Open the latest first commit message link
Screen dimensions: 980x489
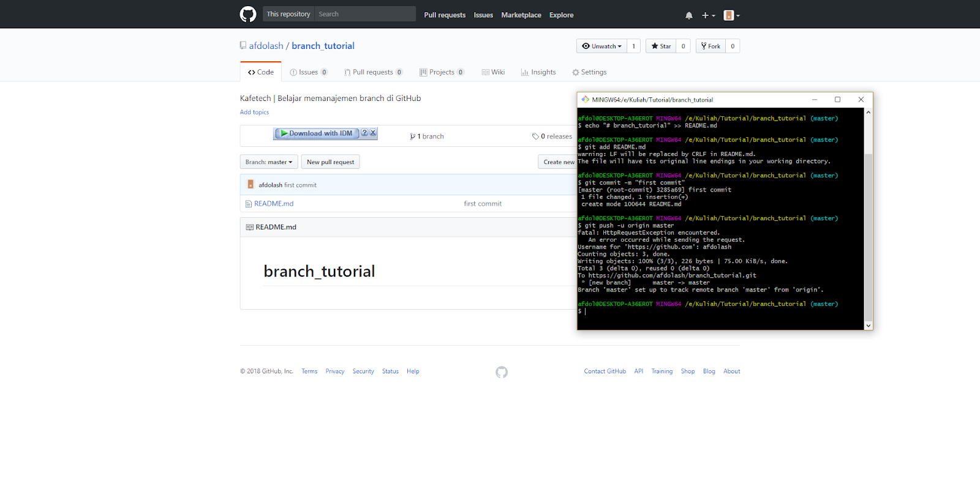click(x=300, y=185)
